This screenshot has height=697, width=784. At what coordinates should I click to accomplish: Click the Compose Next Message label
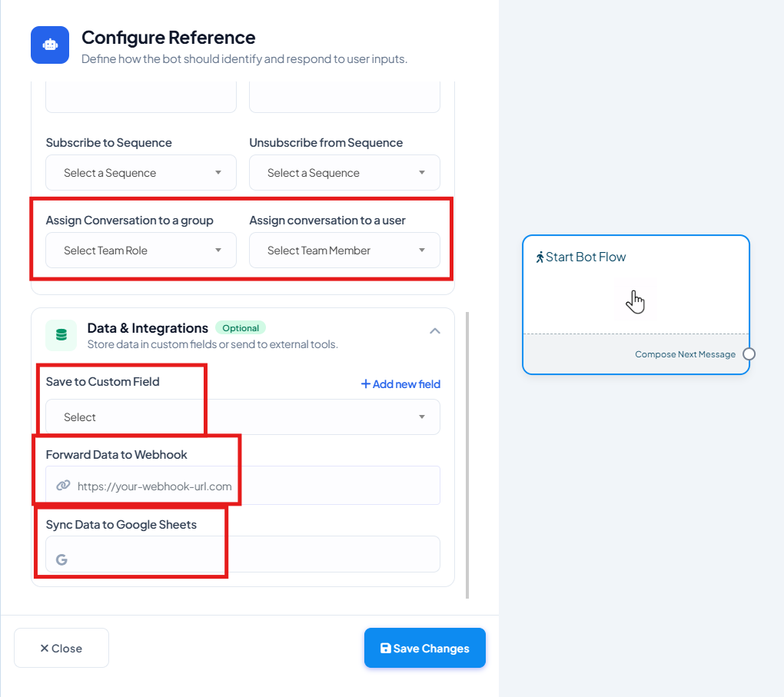click(x=685, y=354)
